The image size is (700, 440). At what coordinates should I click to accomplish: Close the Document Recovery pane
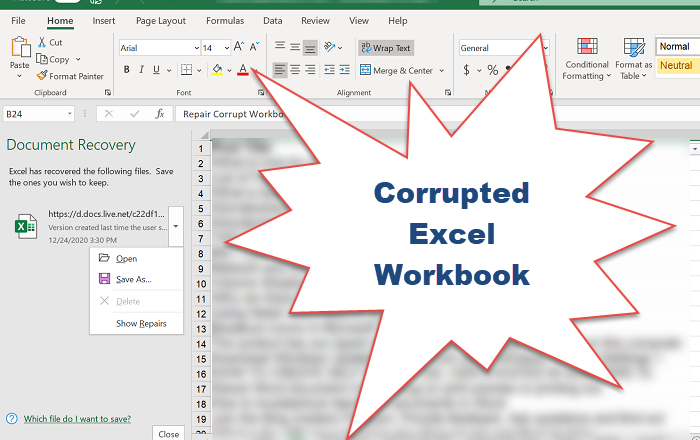coord(168,434)
